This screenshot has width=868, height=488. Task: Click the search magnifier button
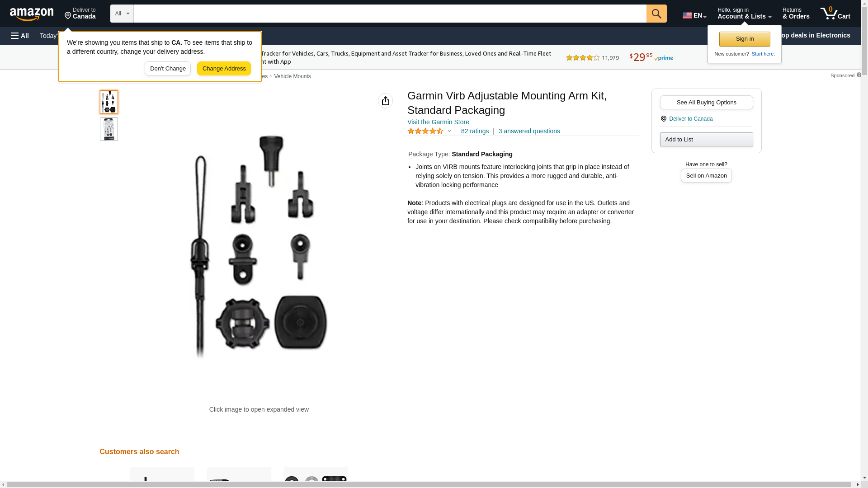pyautogui.click(x=656, y=14)
